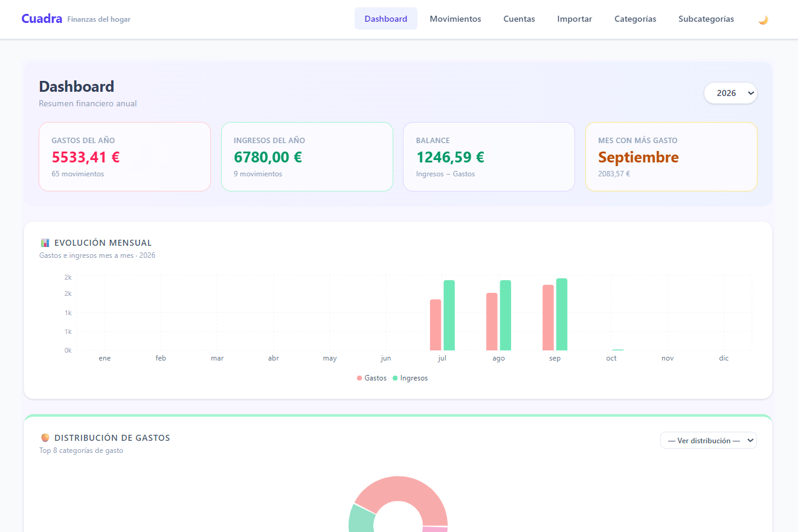Click the 'oct' axis label
The height and width of the screenshot is (532, 798).
(611, 358)
